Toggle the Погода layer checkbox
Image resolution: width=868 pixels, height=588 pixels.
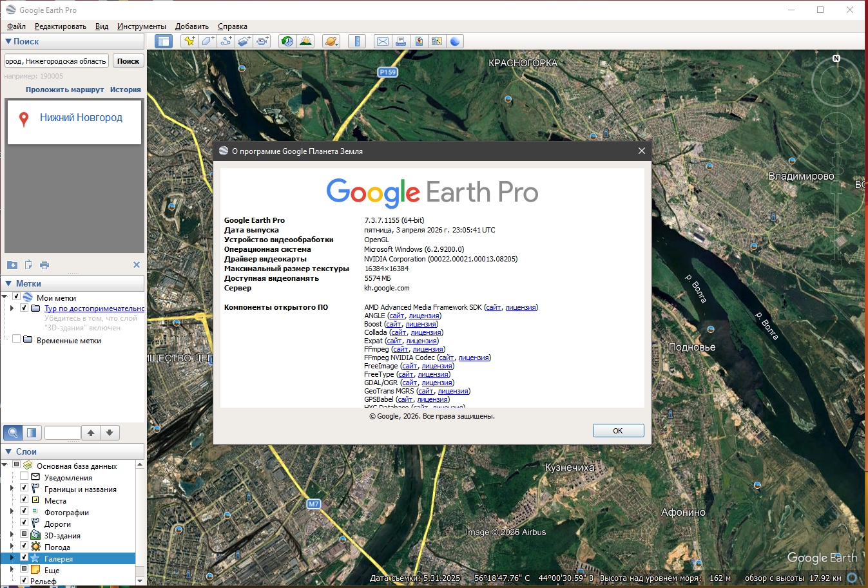[x=24, y=546]
